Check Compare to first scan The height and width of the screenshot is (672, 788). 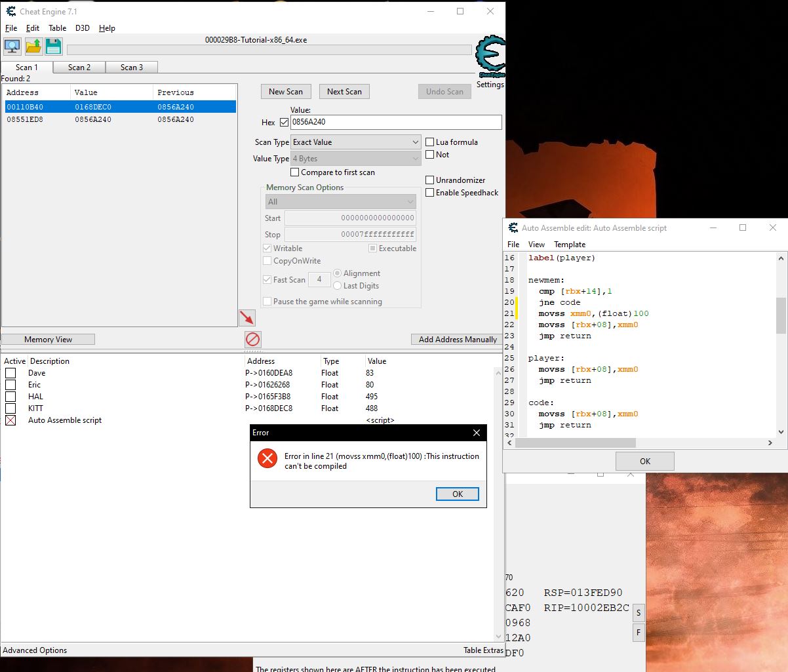coord(295,172)
